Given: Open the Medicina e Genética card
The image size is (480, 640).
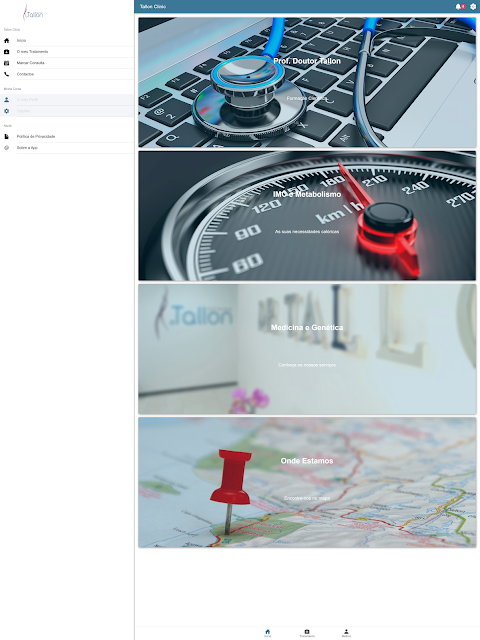Looking at the screenshot, I should pos(307,349).
